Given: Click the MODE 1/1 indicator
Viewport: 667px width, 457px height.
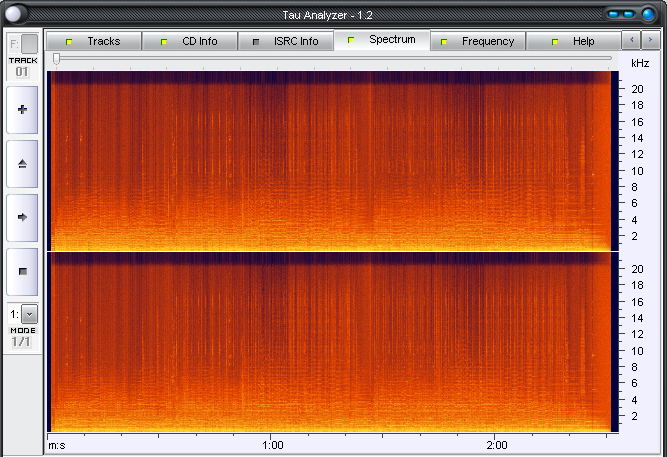Looking at the screenshot, I should (22, 337).
